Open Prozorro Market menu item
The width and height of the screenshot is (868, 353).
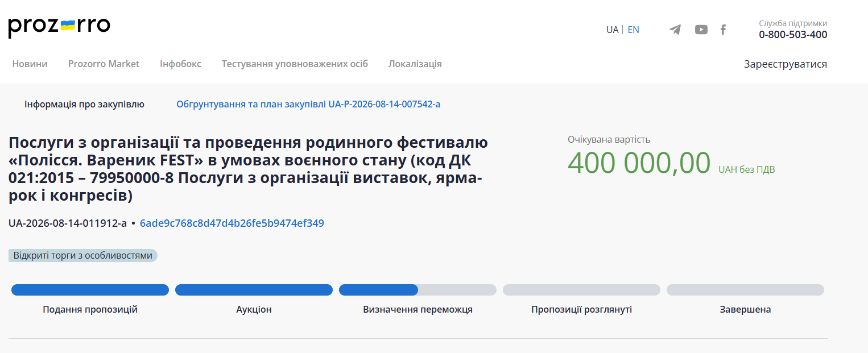[x=104, y=64]
